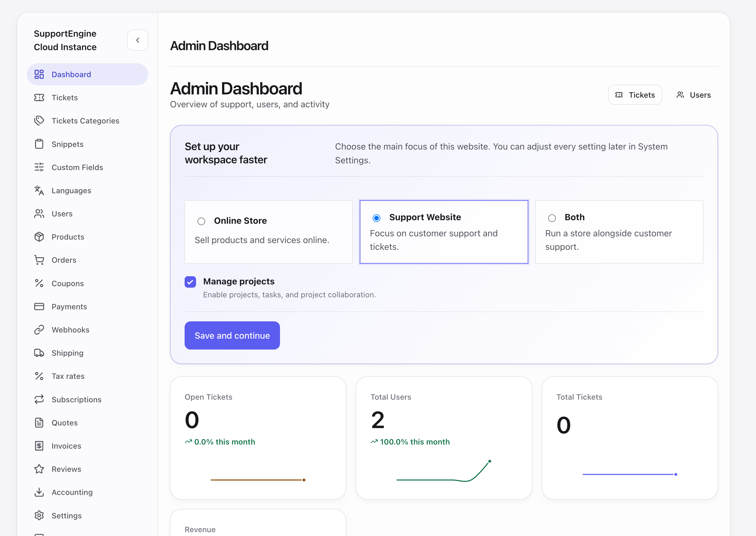Open the Open Tickets stat card

tap(258, 438)
